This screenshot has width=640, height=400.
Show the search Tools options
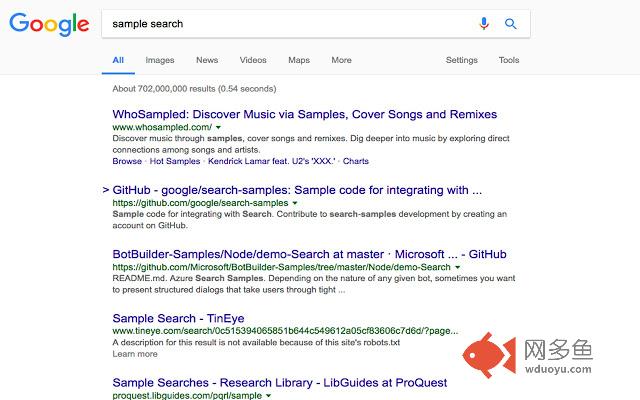(x=509, y=60)
